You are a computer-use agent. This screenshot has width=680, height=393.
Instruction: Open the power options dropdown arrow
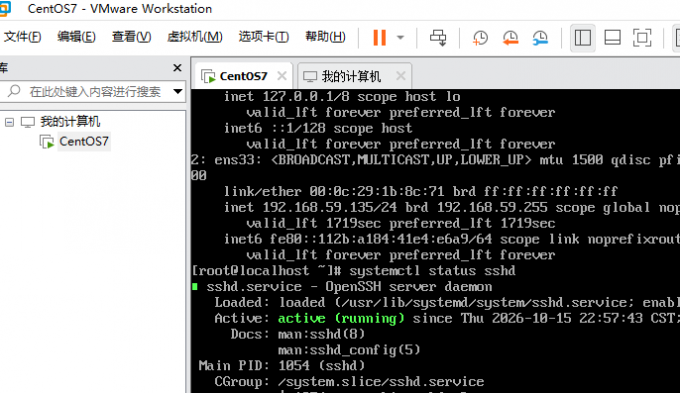[x=401, y=38]
